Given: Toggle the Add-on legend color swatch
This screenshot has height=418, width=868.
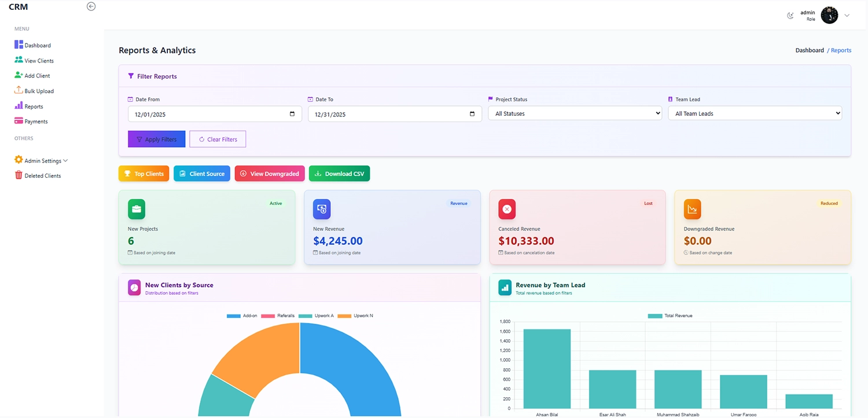Looking at the screenshot, I should (233, 316).
